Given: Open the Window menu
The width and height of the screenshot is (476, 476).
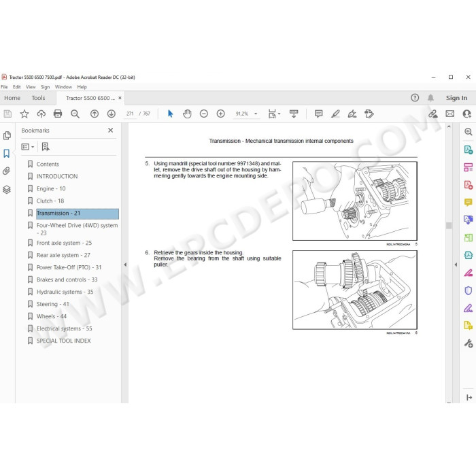Looking at the screenshot, I should tap(63, 87).
